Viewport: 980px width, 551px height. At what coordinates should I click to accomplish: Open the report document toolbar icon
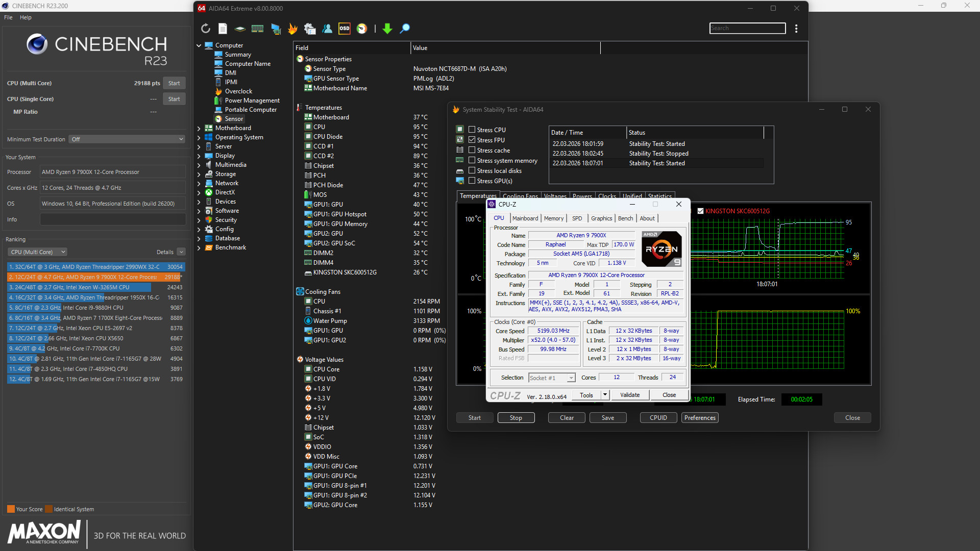pos(223,29)
